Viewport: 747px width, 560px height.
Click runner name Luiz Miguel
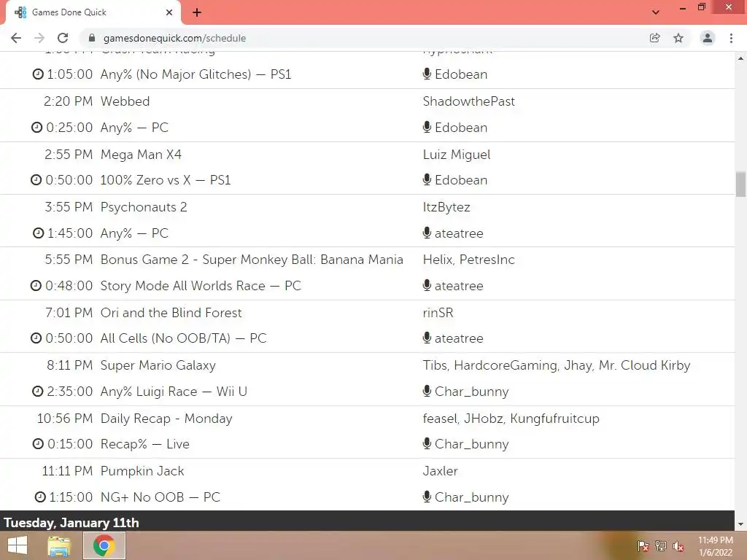457,155
